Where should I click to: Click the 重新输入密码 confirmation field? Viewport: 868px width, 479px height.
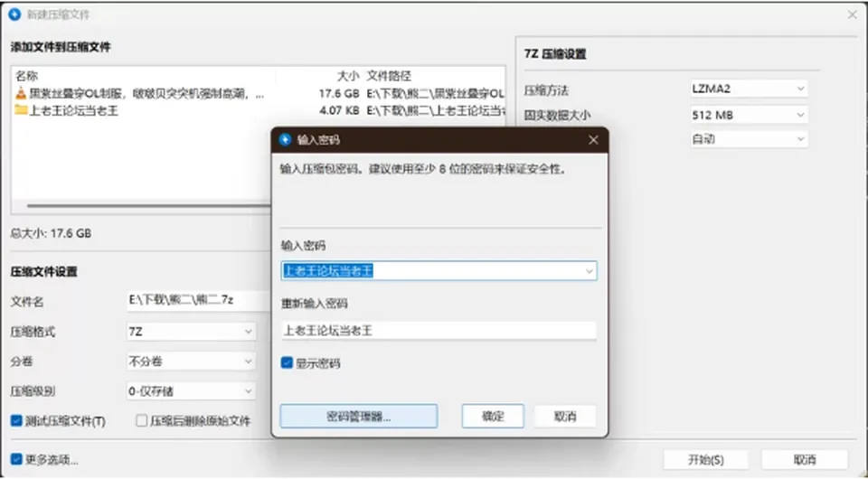tap(439, 331)
